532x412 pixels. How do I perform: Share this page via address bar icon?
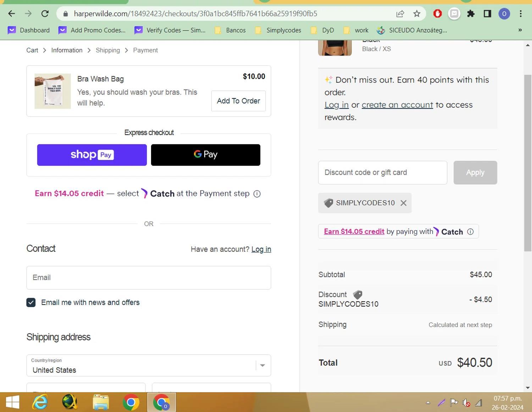tap(400, 14)
